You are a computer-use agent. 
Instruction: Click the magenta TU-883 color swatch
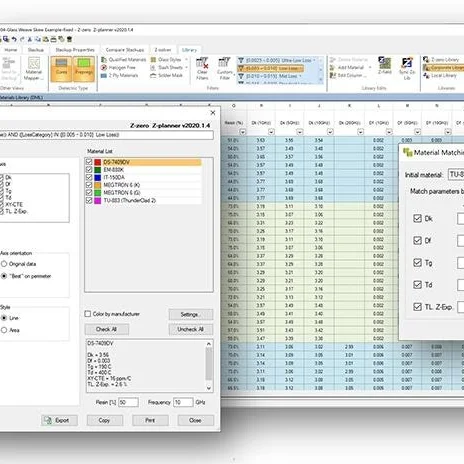click(98, 201)
